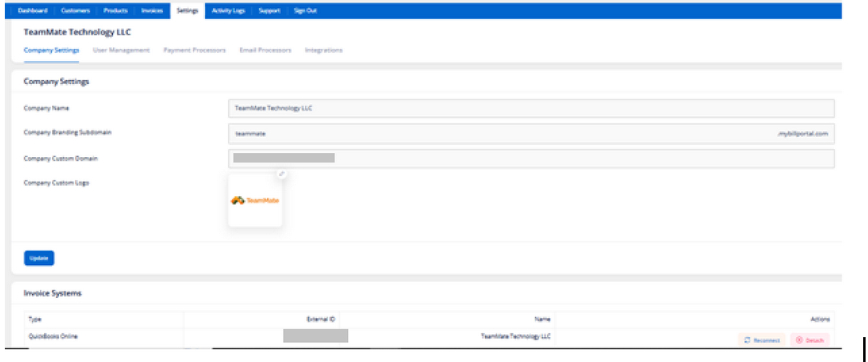Image resolution: width=868 pixels, height=362 pixels.
Task: Focus the Company Branding Subdomain field
Action: 531,134
